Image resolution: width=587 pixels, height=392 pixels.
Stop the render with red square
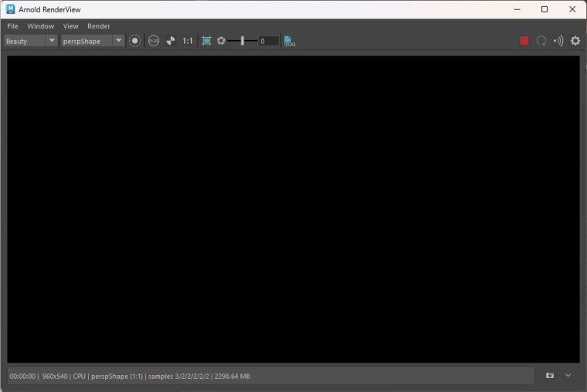pyautogui.click(x=524, y=41)
